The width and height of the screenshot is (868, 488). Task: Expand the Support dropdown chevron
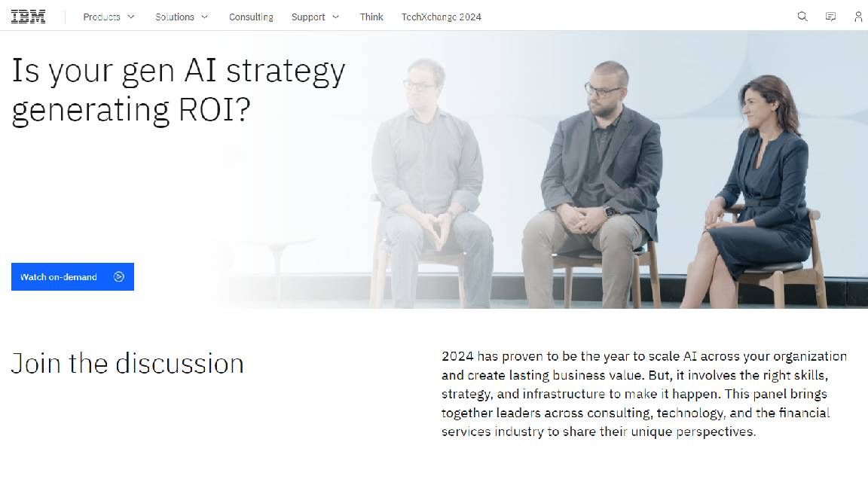[x=336, y=16]
